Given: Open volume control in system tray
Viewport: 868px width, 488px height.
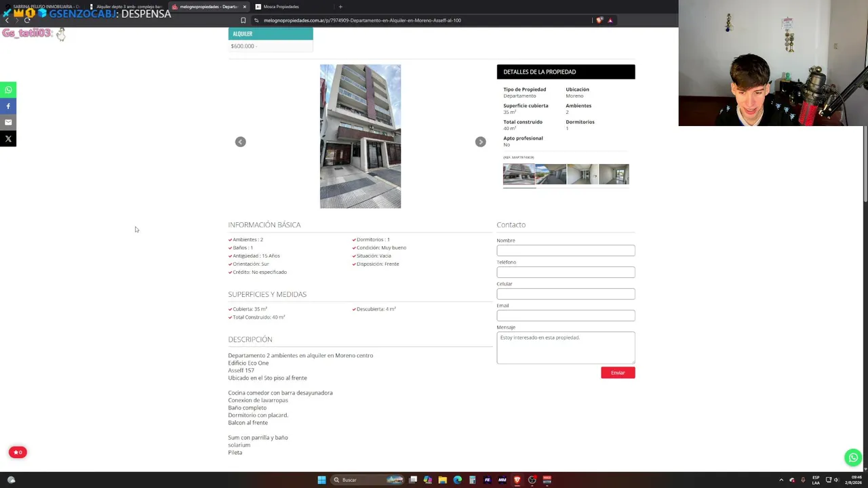Looking at the screenshot, I should click(x=835, y=480).
